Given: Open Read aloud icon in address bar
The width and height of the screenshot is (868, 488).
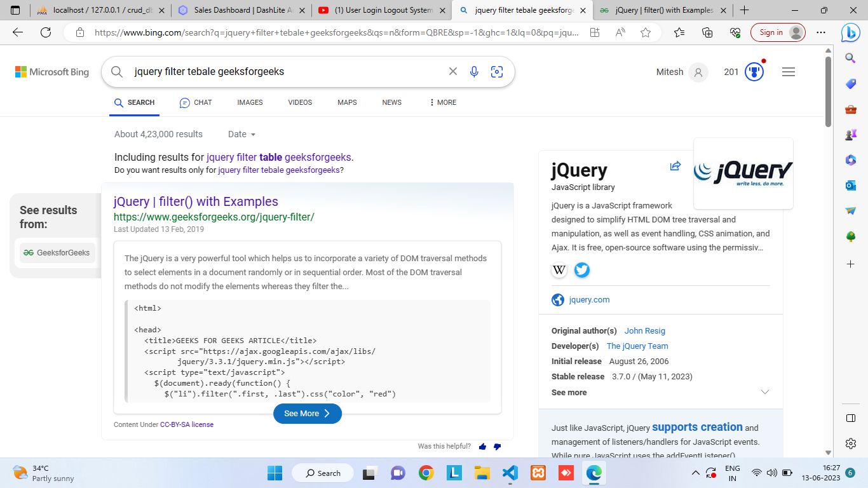Looking at the screenshot, I should (621, 32).
